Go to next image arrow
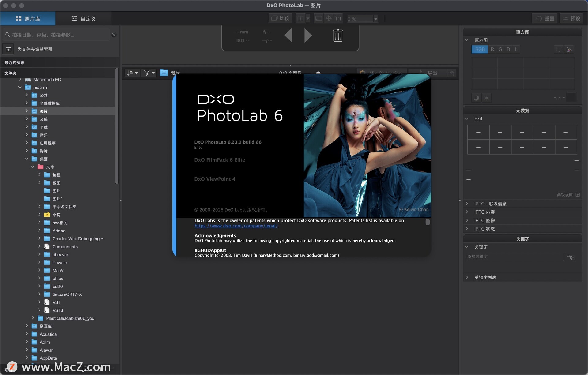Screen dimensions: 588x375 308,35
